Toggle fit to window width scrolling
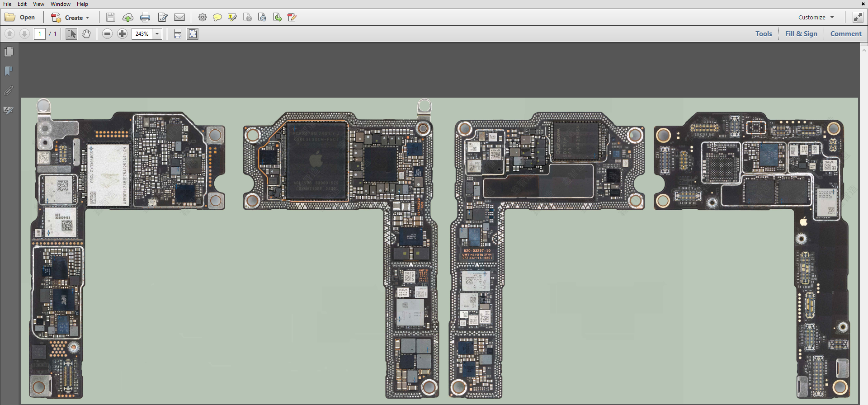Screen dimensions: 868x405 (178, 34)
